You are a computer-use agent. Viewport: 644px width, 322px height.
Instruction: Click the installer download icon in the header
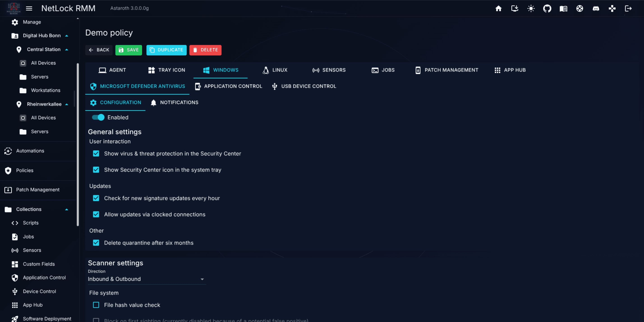point(515,9)
